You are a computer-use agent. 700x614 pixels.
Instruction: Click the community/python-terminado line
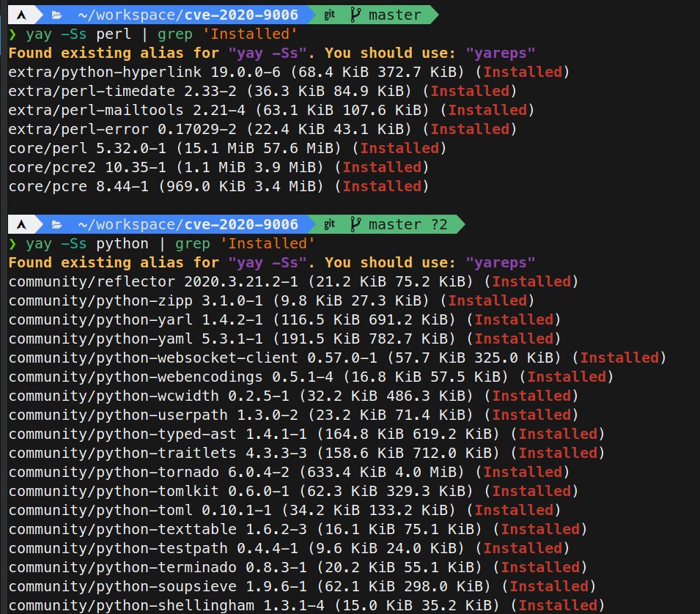click(298, 568)
